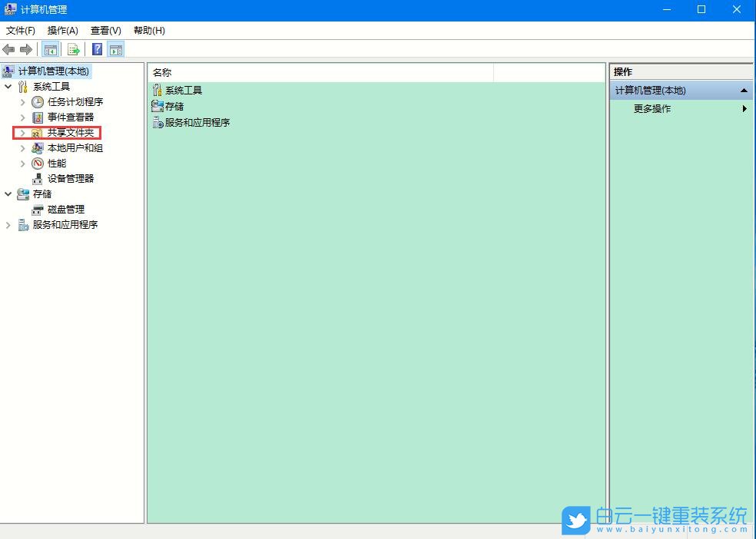Image resolution: width=756 pixels, height=539 pixels.
Task: Toggle the console tree pane icon
Action: coord(50,49)
